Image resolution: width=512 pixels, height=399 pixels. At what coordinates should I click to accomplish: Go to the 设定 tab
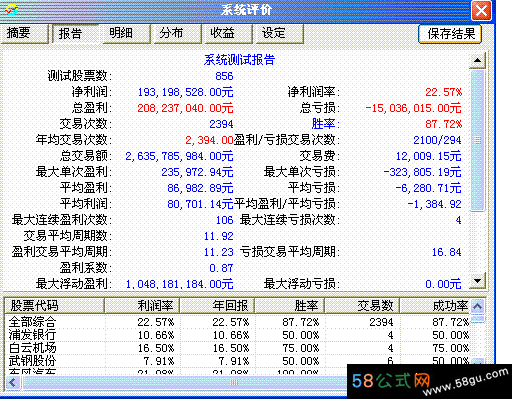[x=279, y=33]
